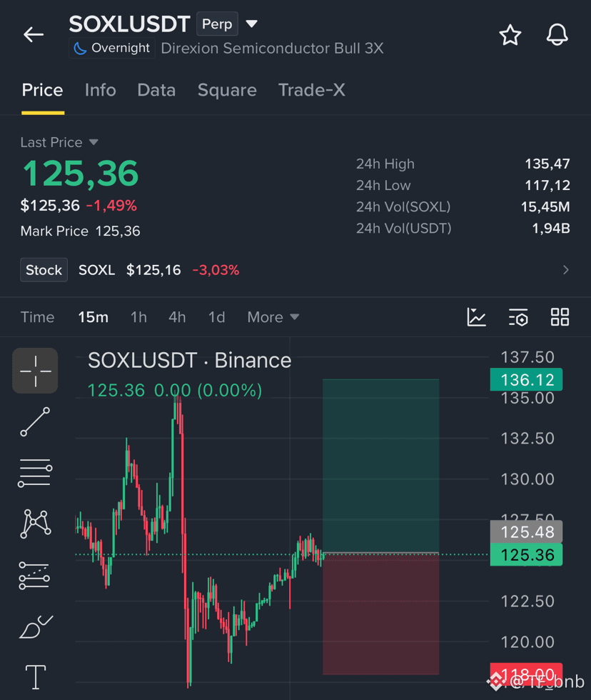Select the position projection tool icon
Viewport: 591px width, 700px height.
[34, 576]
